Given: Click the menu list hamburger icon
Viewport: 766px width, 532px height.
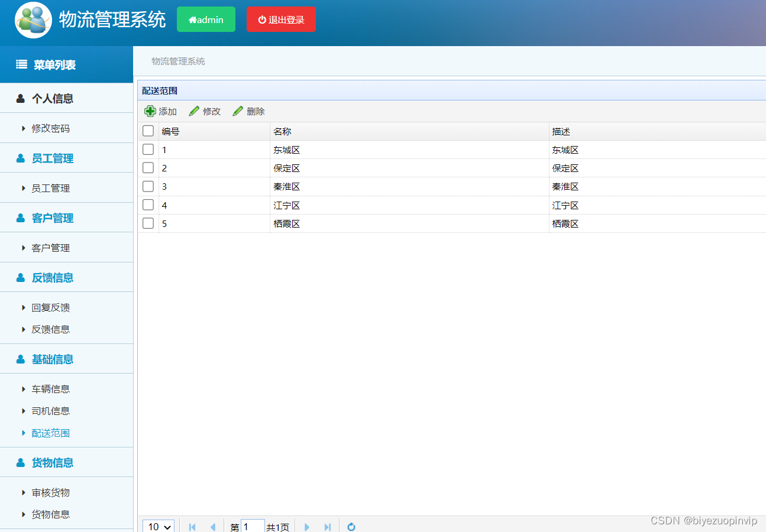Looking at the screenshot, I should click(x=22, y=64).
